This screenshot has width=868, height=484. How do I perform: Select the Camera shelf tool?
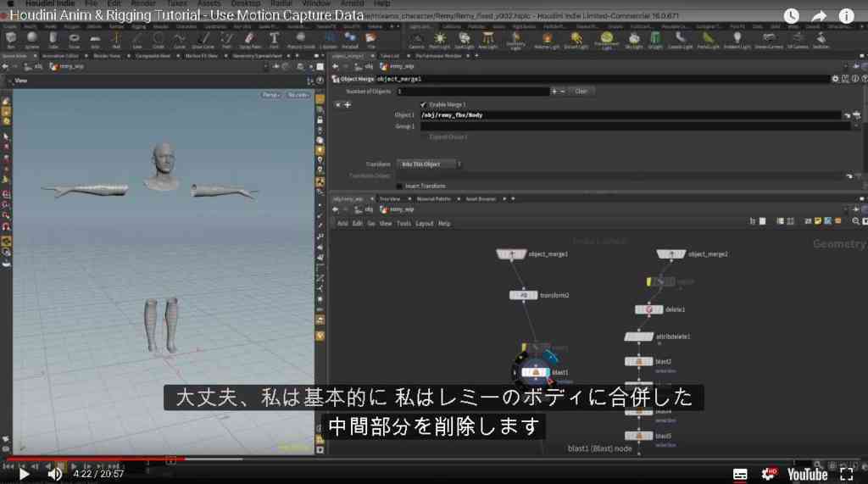pos(417,40)
